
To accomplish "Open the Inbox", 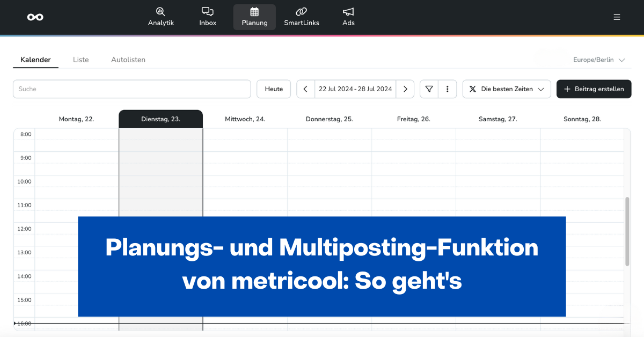I will pos(208,17).
